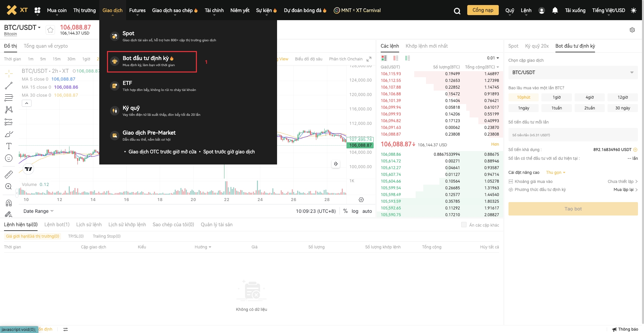Open the trading pair combo box in bot panel
Viewport: 644px width, 333px height.
tap(573, 73)
